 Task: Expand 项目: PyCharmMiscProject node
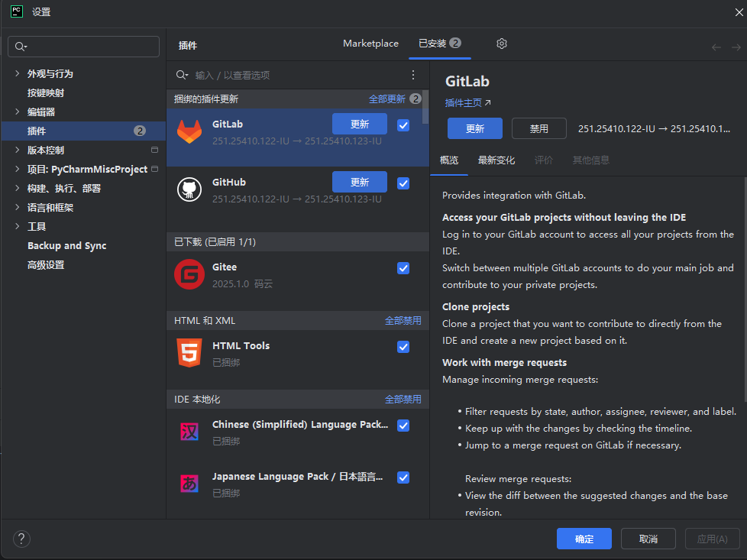pos(17,169)
